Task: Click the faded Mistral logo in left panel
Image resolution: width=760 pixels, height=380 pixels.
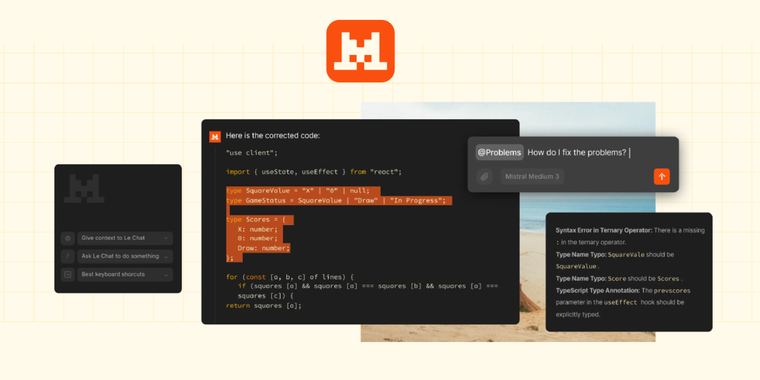Action: tap(84, 189)
